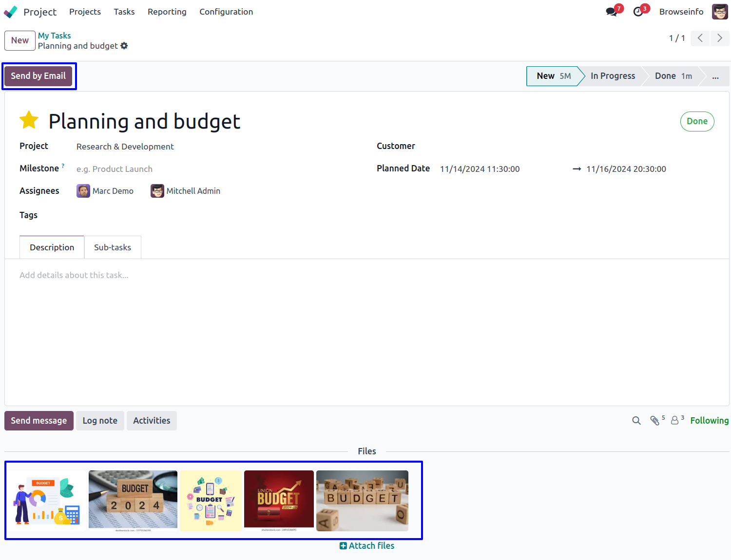The height and width of the screenshot is (560, 731).
Task: Show followers list icon
Action: 675,421
